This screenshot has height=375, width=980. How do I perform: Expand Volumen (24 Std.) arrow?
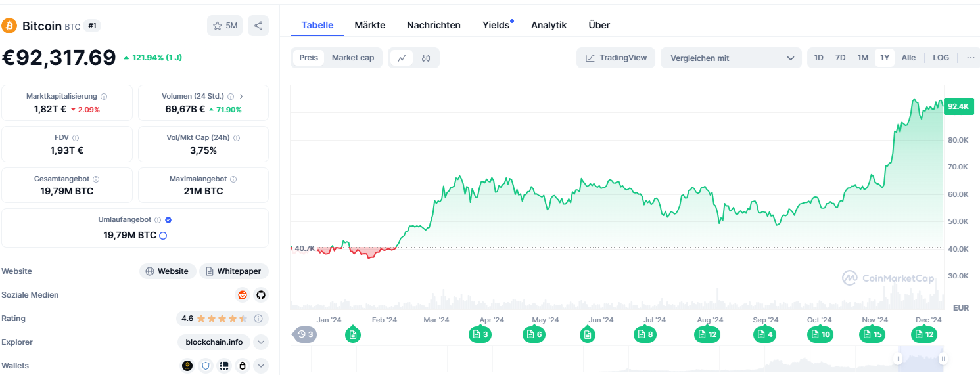pos(241,97)
